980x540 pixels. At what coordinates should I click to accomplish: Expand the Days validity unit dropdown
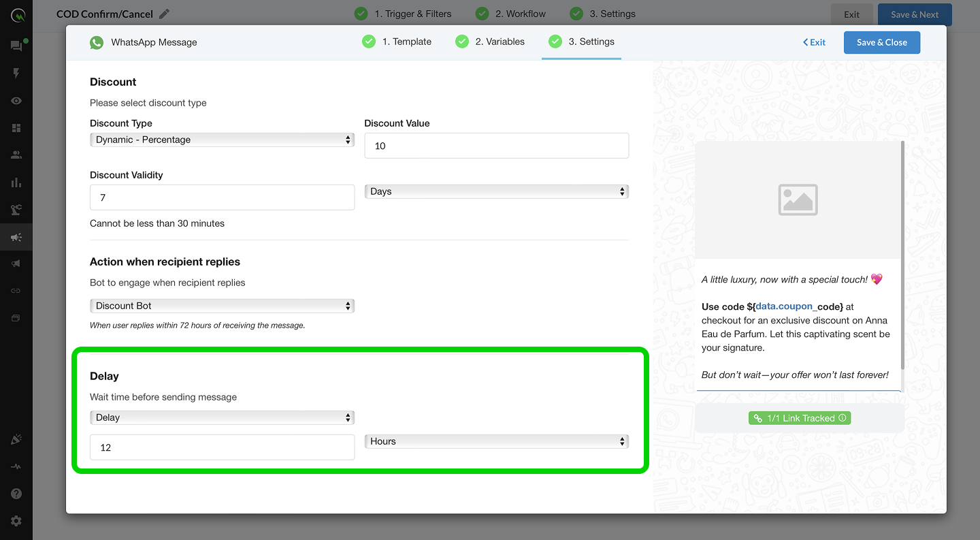click(496, 192)
